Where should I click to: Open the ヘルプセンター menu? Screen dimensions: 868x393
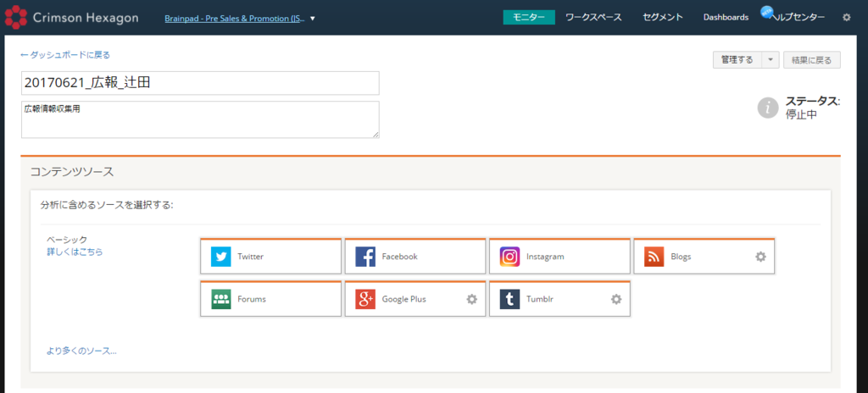pos(798,18)
